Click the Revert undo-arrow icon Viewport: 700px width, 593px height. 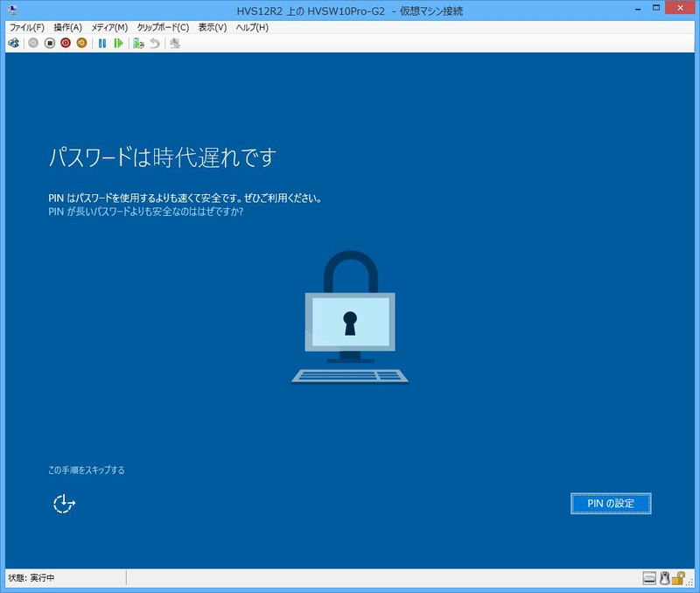tap(155, 43)
